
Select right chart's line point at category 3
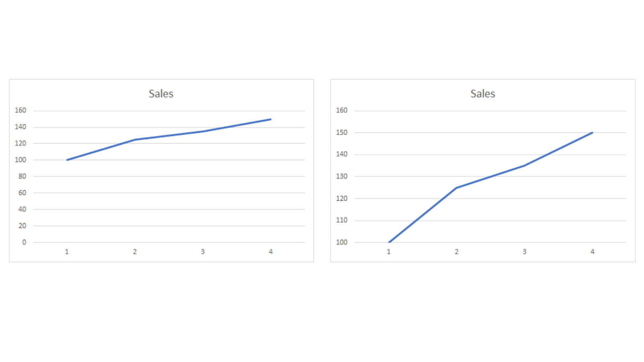tap(524, 165)
